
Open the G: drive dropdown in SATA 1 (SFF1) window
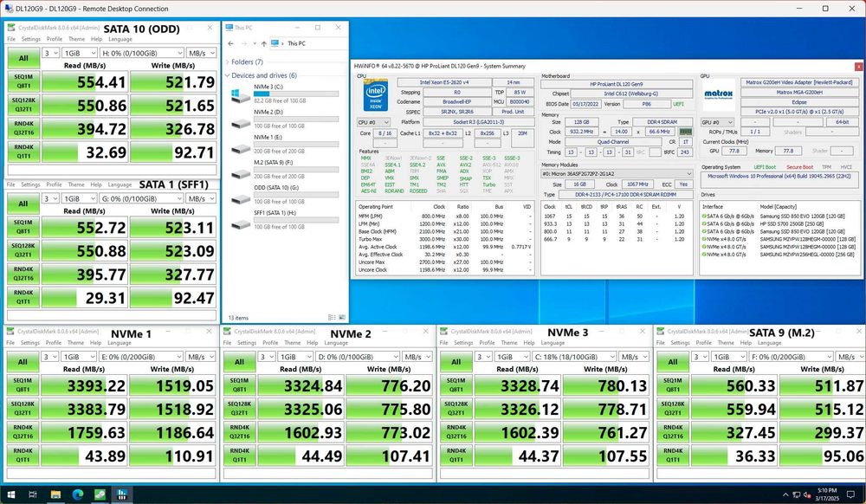(x=142, y=198)
